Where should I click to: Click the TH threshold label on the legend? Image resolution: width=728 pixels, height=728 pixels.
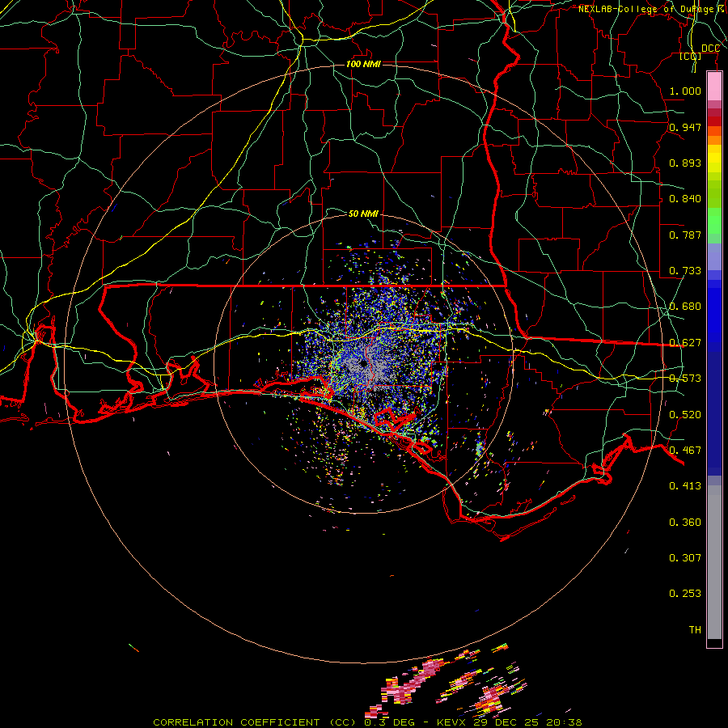[x=695, y=630]
